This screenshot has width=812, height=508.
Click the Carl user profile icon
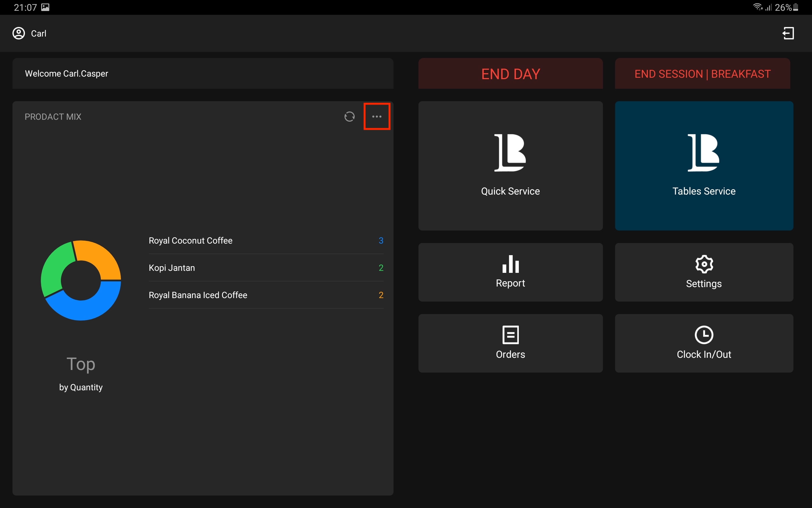coord(19,33)
